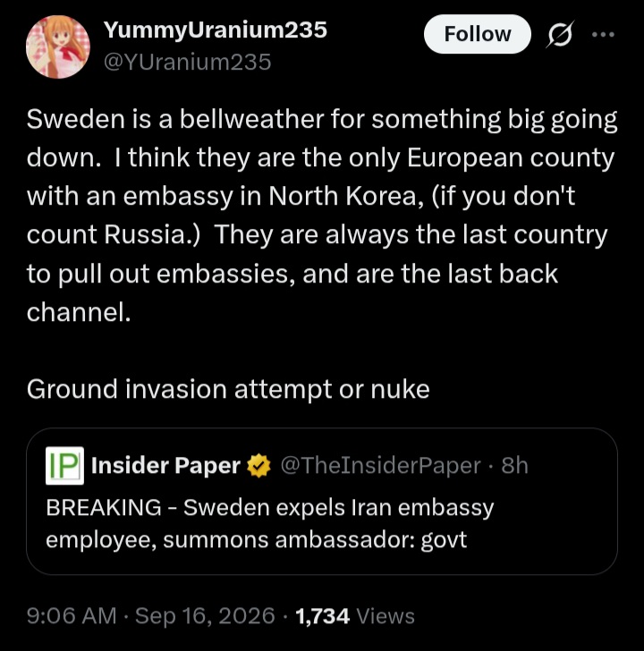
Task: Click the 'Views' label beside 1,734
Action: (x=386, y=616)
